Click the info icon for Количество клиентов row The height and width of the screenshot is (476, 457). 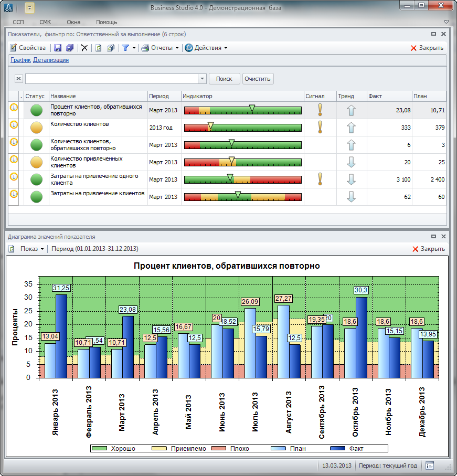click(x=14, y=125)
